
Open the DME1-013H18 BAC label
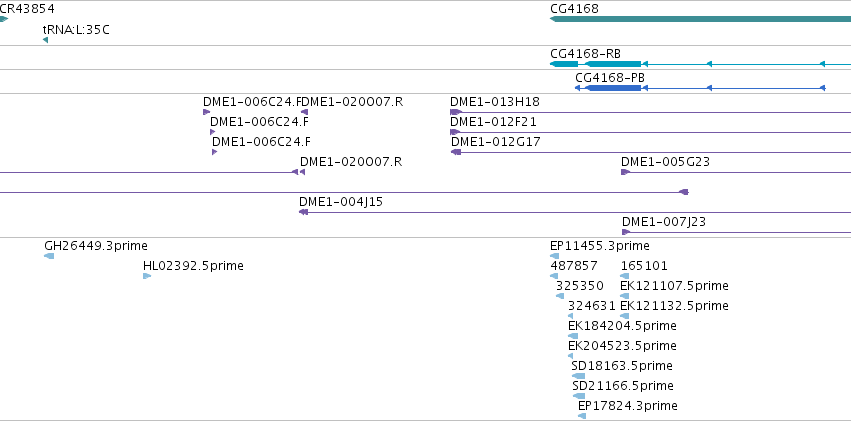pos(495,101)
